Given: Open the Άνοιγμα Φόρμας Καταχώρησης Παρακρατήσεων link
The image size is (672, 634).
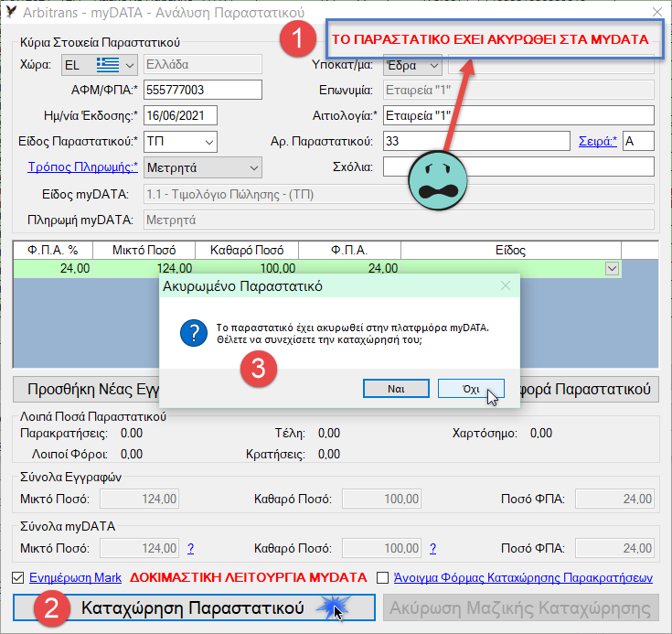Looking at the screenshot, I should pyautogui.click(x=523, y=578).
